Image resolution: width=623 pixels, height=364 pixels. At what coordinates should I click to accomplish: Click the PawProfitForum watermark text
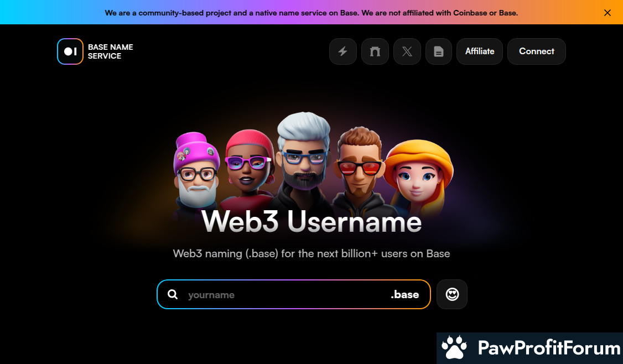[x=548, y=348]
